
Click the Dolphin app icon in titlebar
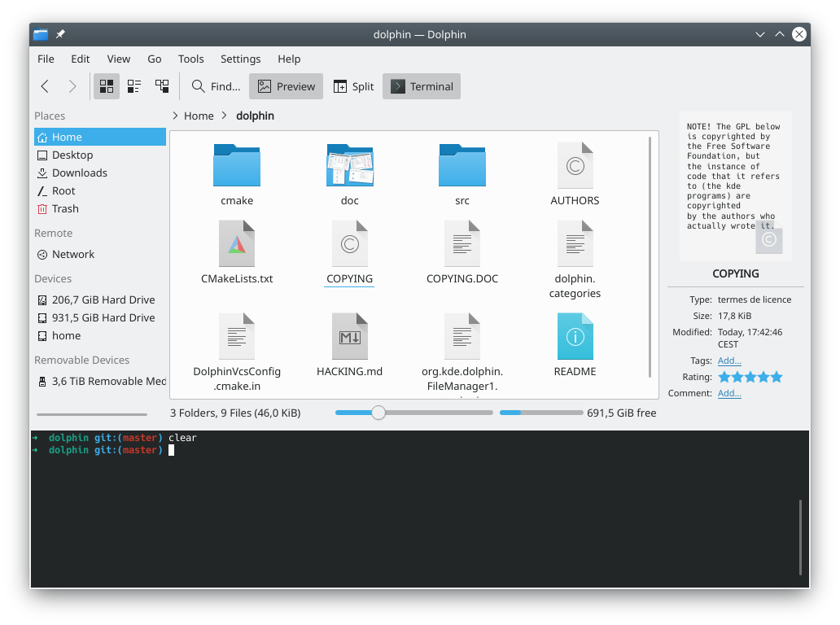click(x=41, y=34)
